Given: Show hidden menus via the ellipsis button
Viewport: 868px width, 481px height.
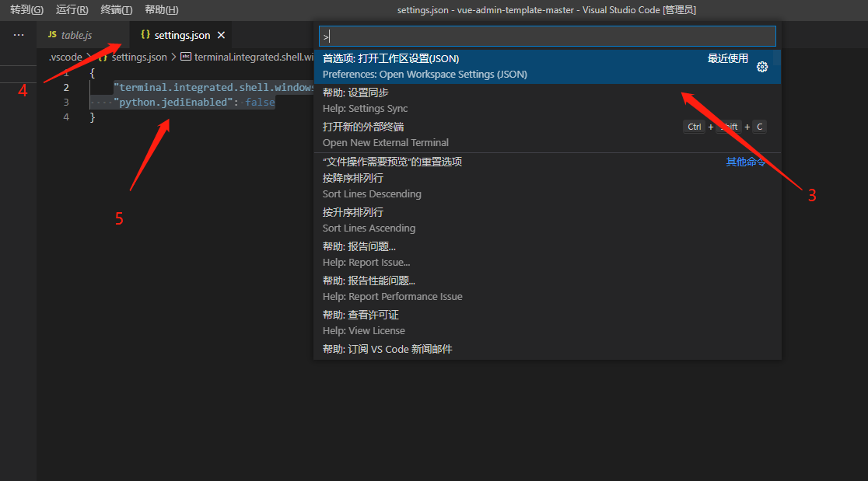Looking at the screenshot, I should point(19,35).
